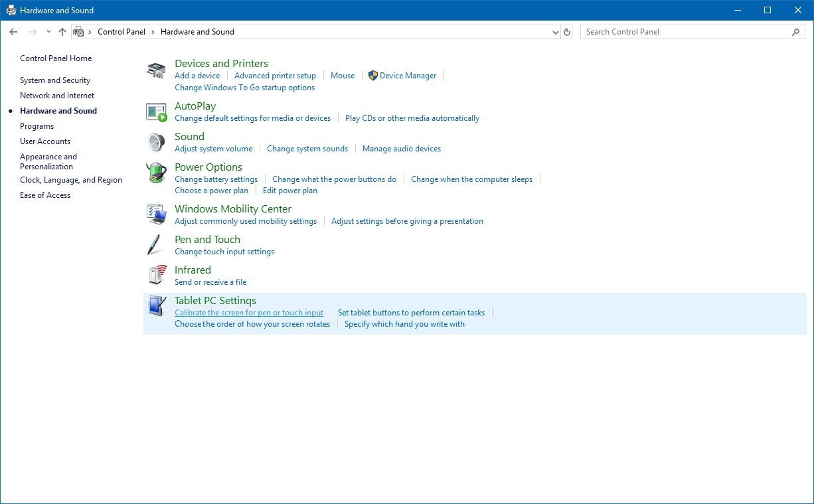Click Choose a power plan
The height and width of the screenshot is (504, 814).
(211, 191)
